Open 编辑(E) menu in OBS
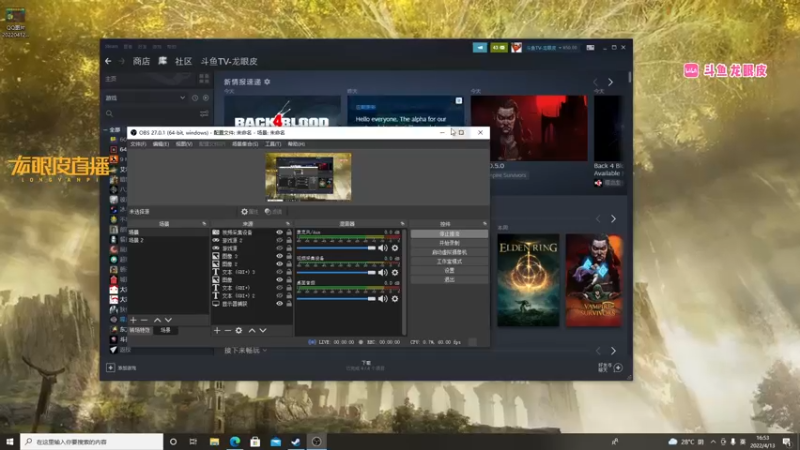Image resolution: width=800 pixels, height=450 pixels. pyautogui.click(x=161, y=144)
